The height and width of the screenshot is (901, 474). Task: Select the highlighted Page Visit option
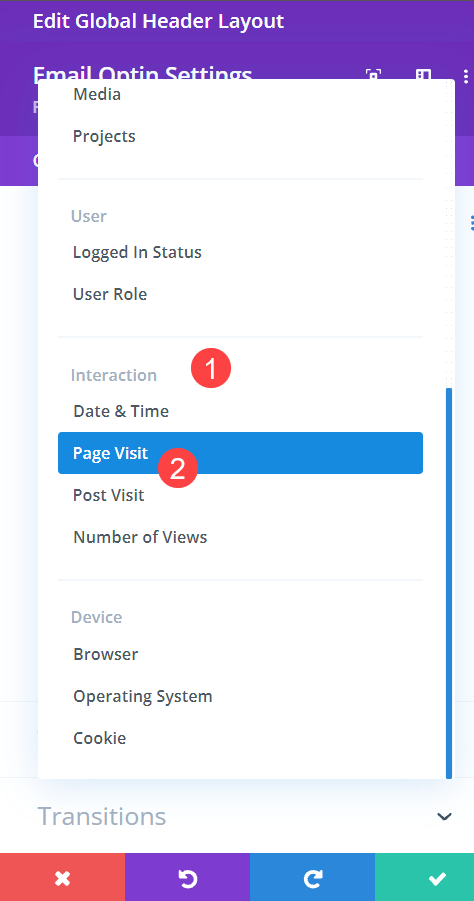[240, 453]
